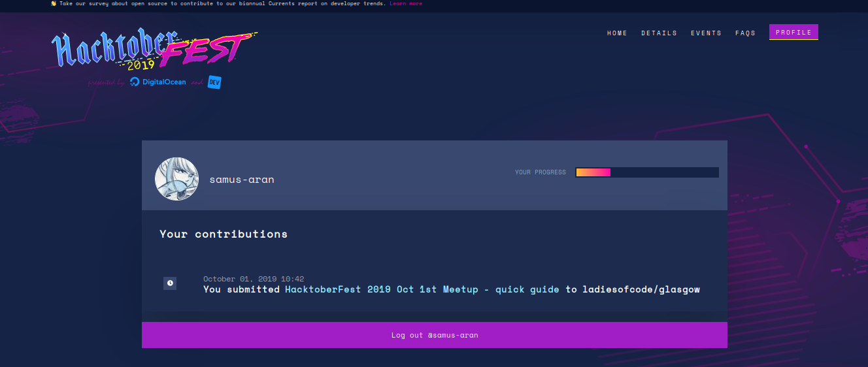Click the survey announcement banner text
The height and width of the screenshot is (367, 868).
pyautogui.click(x=224, y=3)
